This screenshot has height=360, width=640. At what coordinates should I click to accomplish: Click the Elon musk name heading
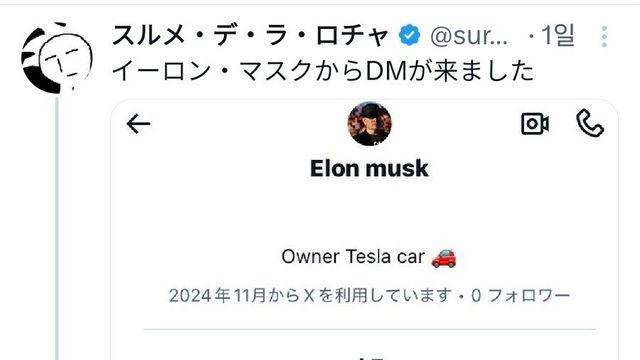point(369,169)
